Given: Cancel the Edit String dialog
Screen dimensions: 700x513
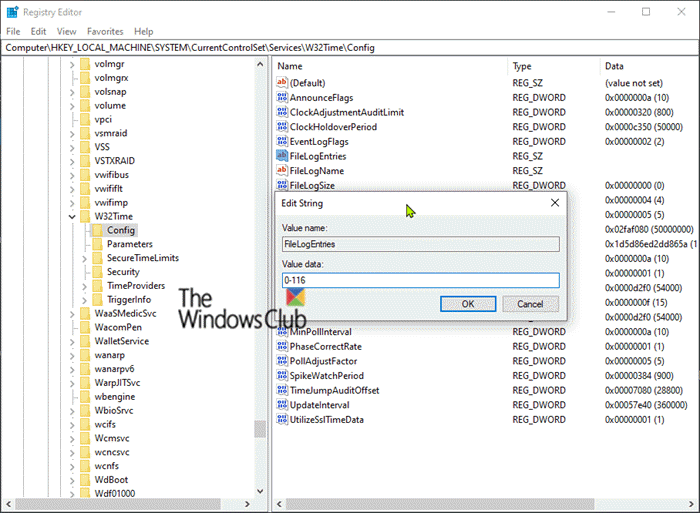Looking at the screenshot, I should (530, 304).
